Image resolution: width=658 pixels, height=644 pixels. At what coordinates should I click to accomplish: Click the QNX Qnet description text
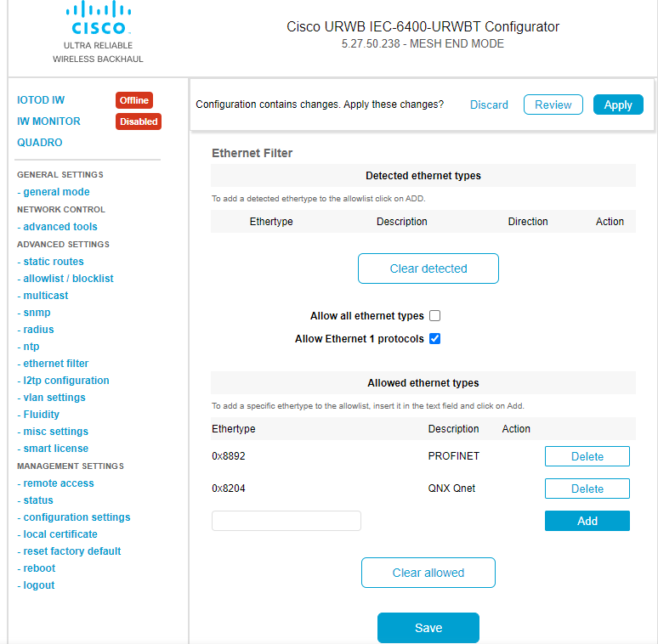point(451,489)
